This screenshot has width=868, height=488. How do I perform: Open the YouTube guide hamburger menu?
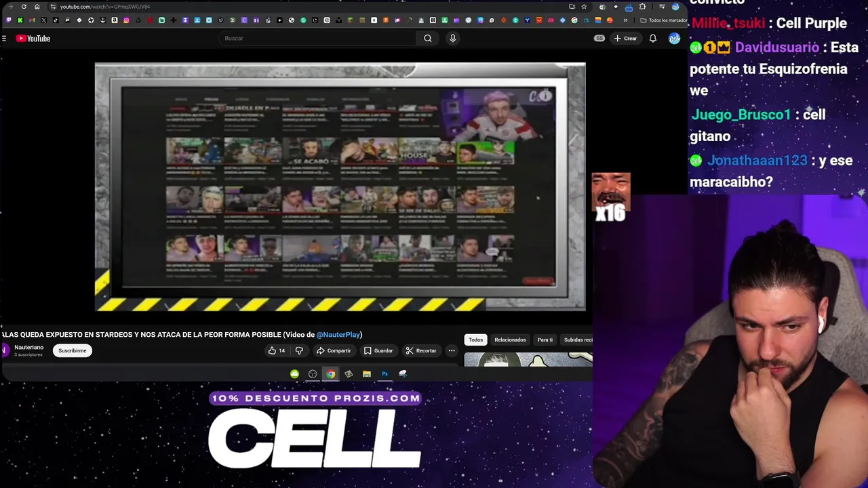[4, 39]
